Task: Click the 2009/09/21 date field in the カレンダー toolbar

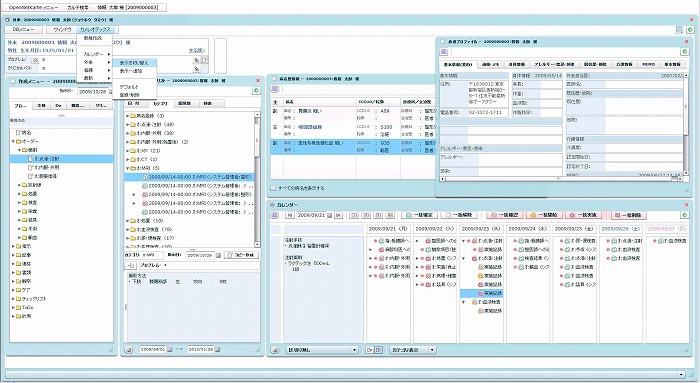Action: click(x=311, y=215)
